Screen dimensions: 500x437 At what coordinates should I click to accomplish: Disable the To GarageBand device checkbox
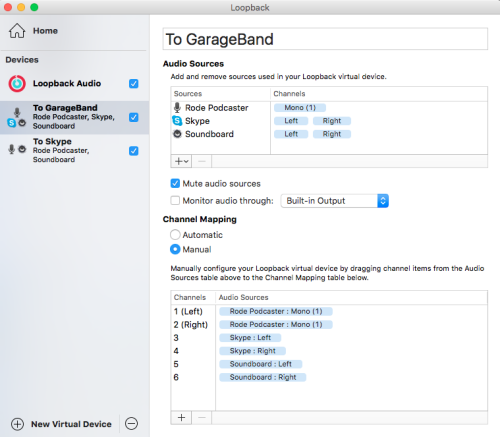[x=134, y=117]
